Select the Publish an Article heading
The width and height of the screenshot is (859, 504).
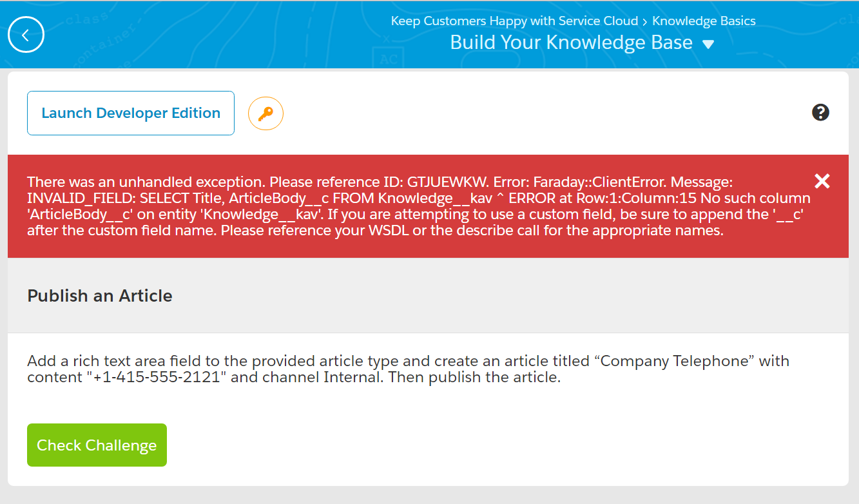100,296
